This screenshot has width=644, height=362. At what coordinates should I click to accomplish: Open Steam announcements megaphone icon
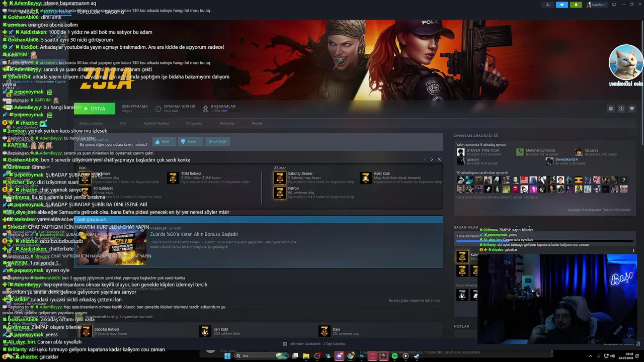tap(562, 5)
